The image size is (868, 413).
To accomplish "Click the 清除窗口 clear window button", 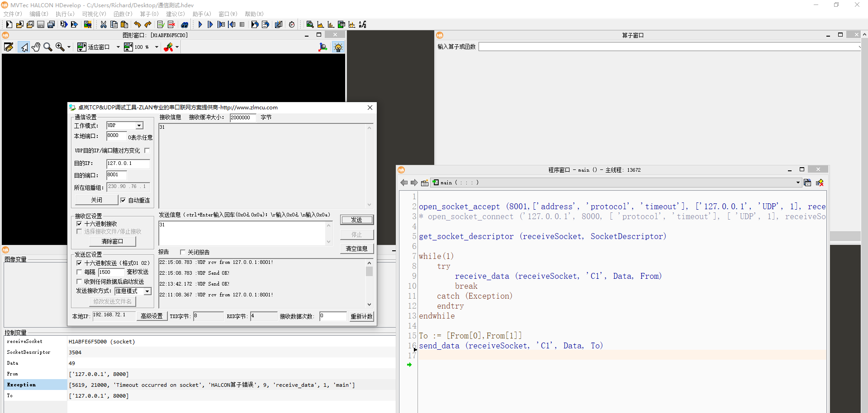I will (x=112, y=241).
